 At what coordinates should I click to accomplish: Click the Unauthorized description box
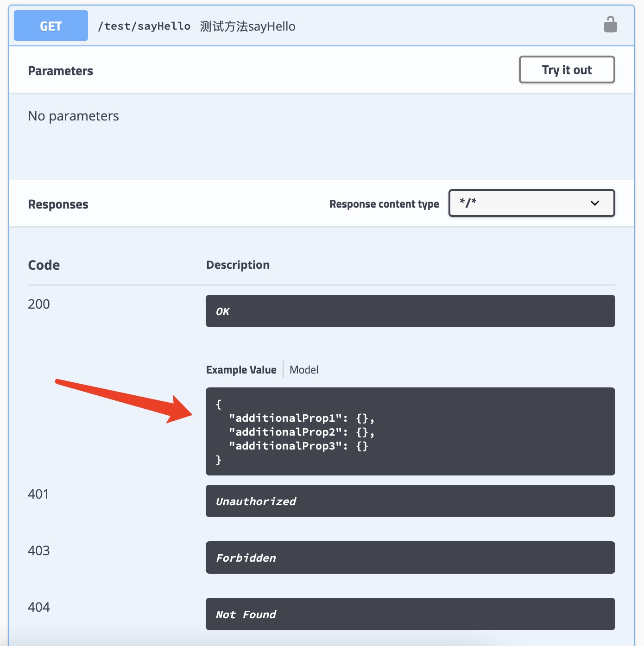pyautogui.click(x=410, y=501)
